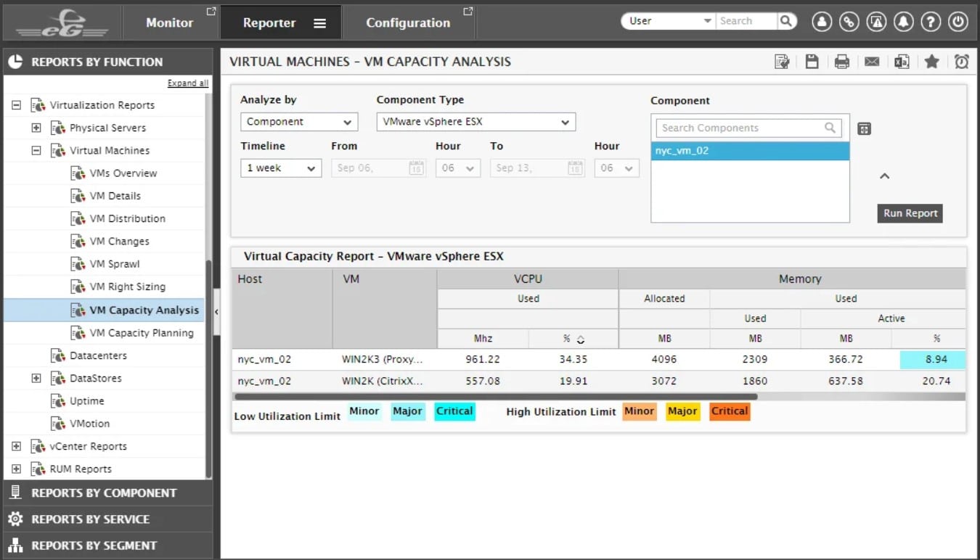Select nyc_vm_02 in the Component list
The width and height of the screenshot is (980, 560).
(750, 151)
